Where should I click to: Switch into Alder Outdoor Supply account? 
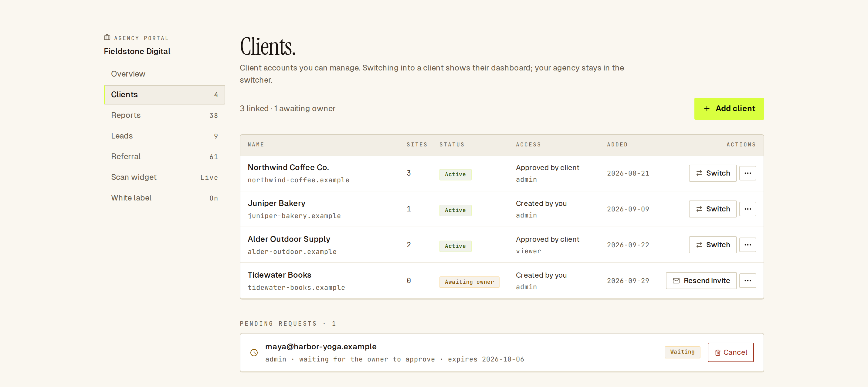point(713,245)
